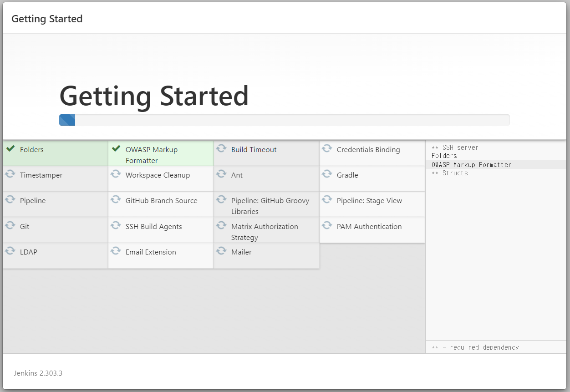Click highlighted 'OWASP Markup Formatter' log line

[x=471, y=165]
